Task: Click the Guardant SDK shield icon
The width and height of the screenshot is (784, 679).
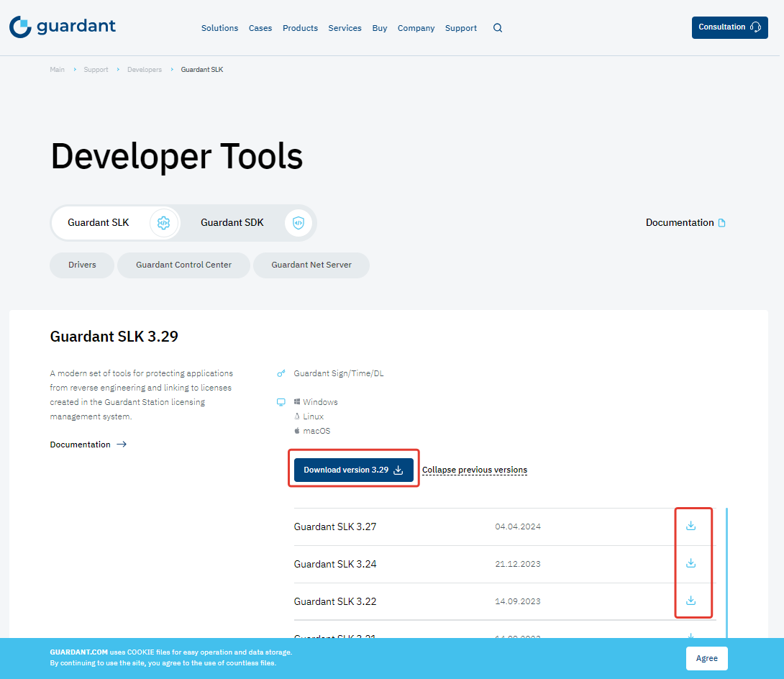Action: [298, 223]
